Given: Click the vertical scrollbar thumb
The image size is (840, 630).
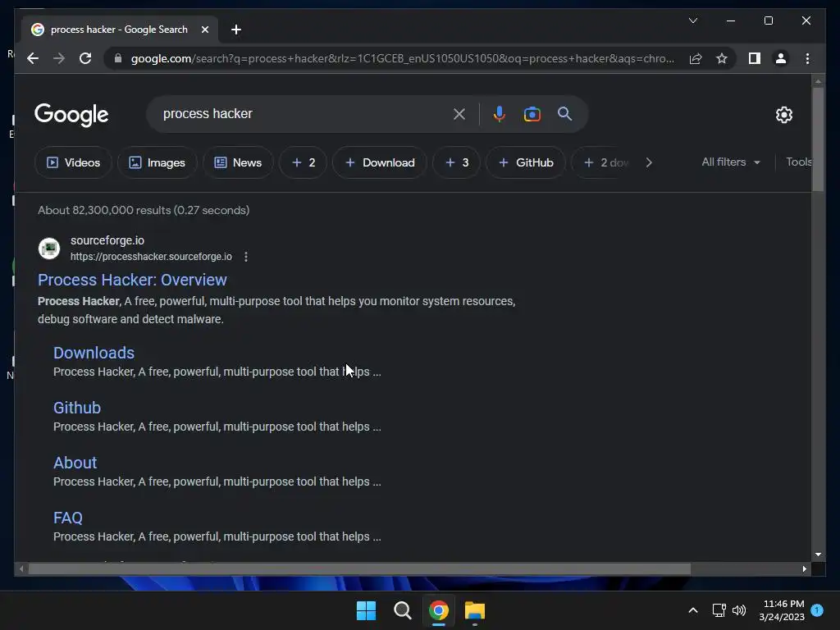Looking at the screenshot, I should 818,139.
